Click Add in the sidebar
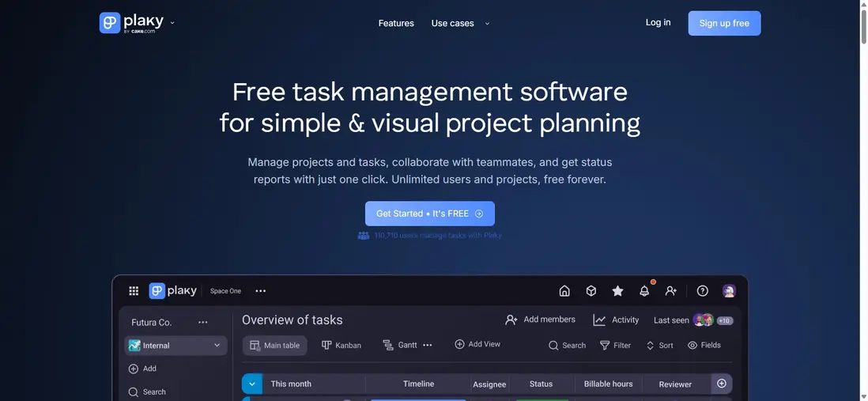The width and height of the screenshot is (868, 401). [143, 369]
